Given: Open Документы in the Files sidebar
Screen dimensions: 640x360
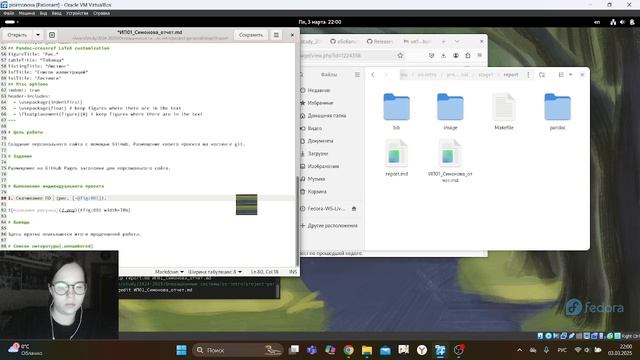Looking at the screenshot, I should tap(331, 141).
